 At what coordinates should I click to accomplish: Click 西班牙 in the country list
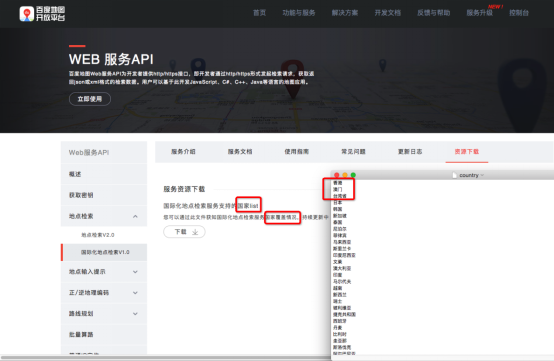pyautogui.click(x=340, y=321)
